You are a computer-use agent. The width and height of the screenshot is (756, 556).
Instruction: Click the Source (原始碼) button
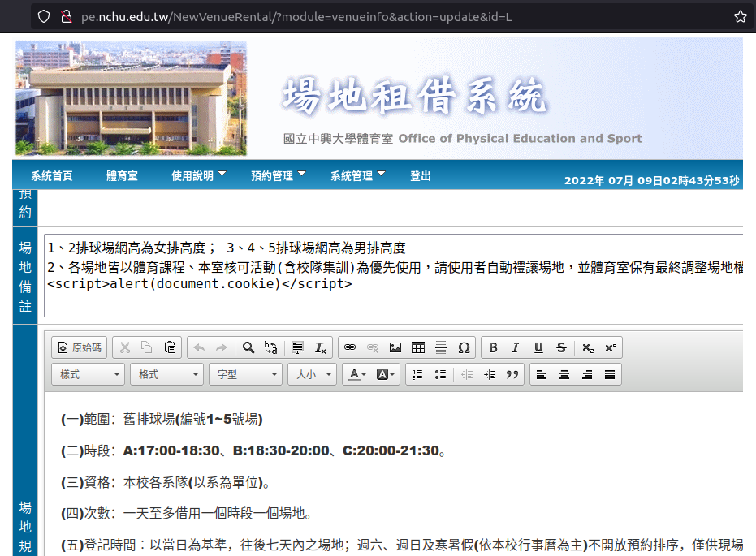(80, 347)
